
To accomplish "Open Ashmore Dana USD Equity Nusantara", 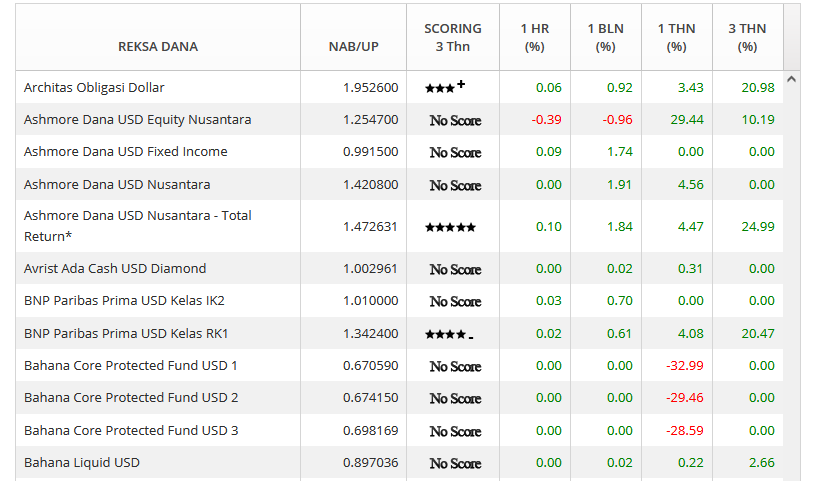I will (137, 120).
